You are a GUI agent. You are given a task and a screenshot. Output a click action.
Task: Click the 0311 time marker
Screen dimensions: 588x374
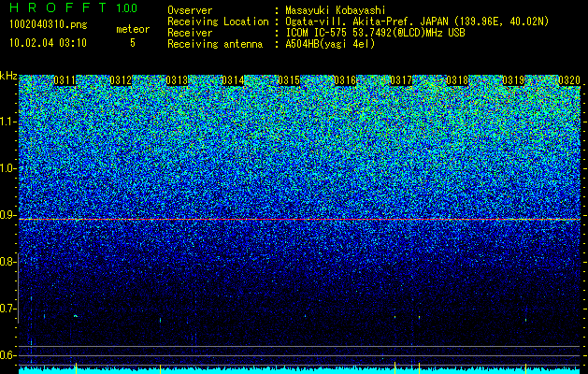65,80
